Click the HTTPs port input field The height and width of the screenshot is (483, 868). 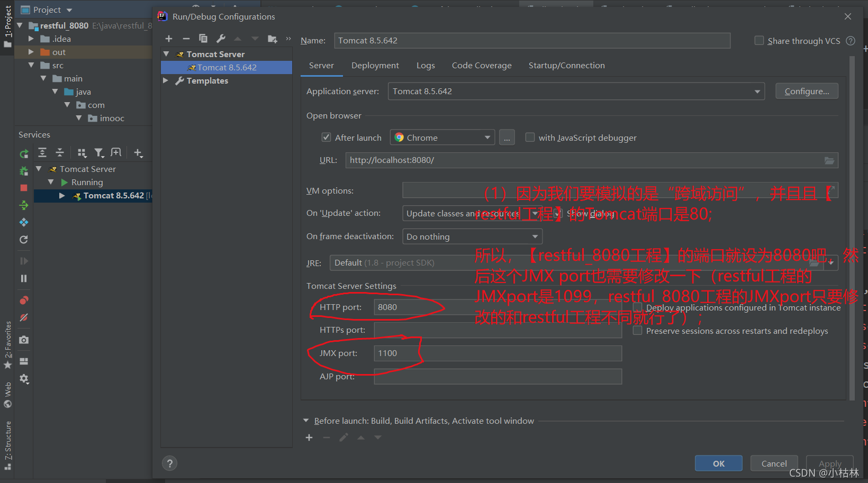(498, 330)
